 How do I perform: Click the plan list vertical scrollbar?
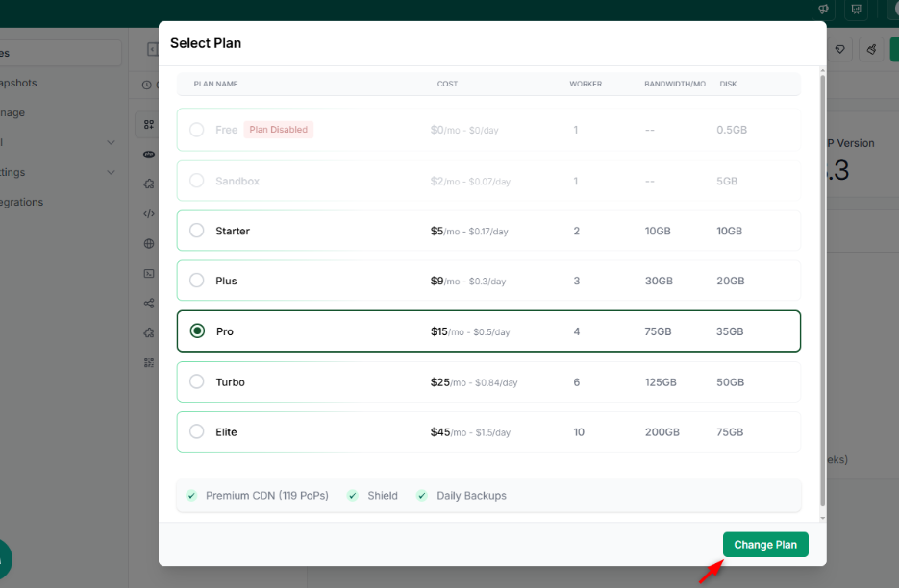pyautogui.click(x=823, y=291)
